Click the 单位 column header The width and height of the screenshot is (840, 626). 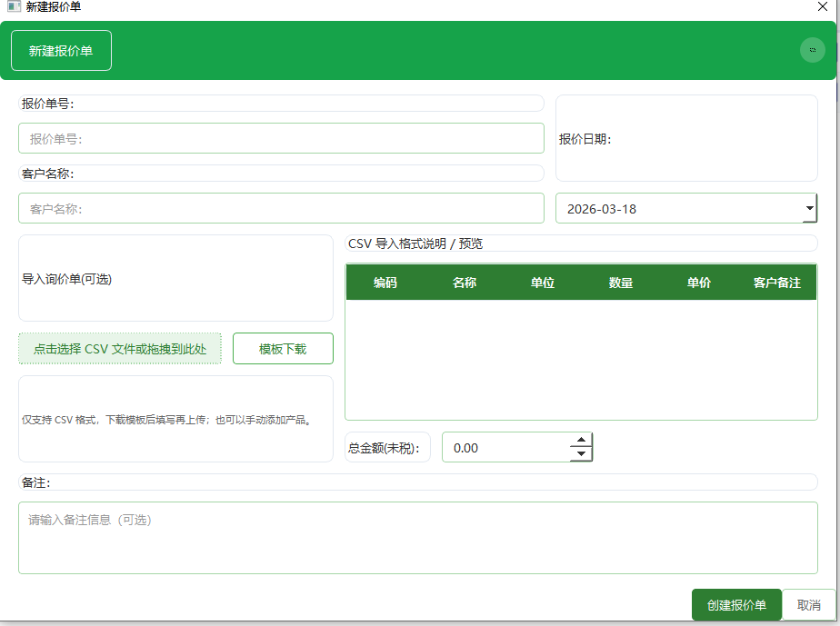(x=542, y=283)
